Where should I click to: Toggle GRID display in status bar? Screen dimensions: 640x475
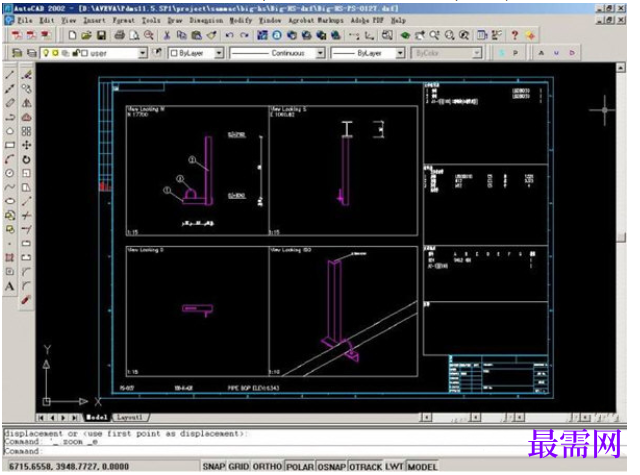click(239, 466)
